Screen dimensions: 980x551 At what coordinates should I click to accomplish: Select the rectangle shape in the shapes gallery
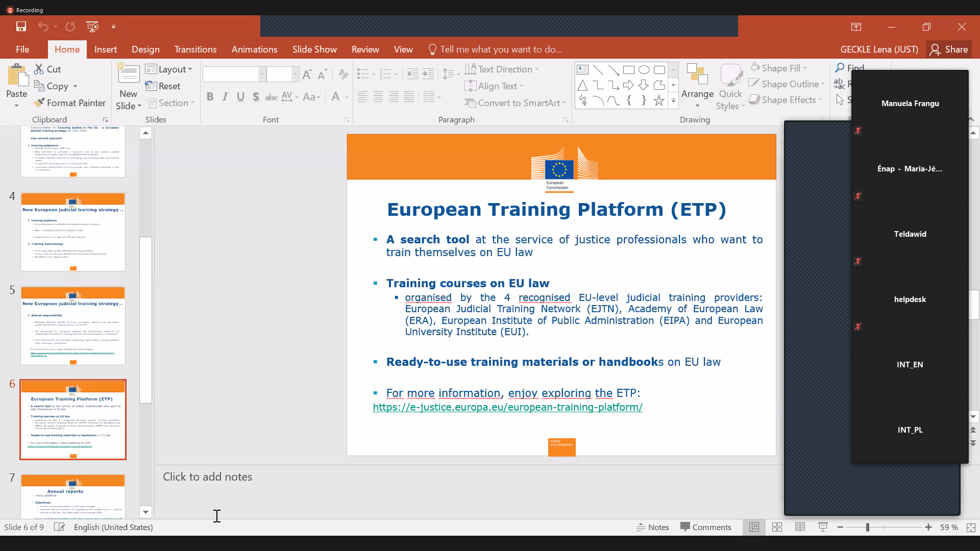[629, 70]
